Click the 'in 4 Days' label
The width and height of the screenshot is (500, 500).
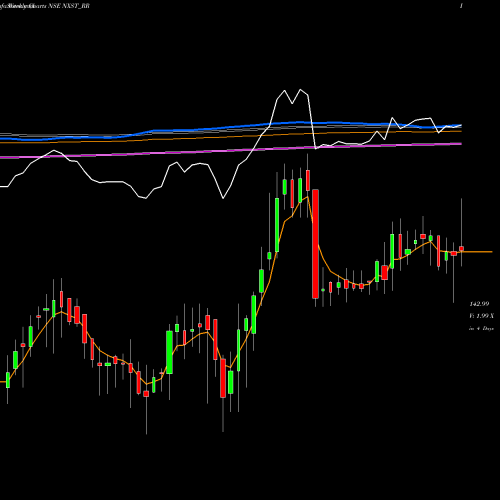pyautogui.click(x=481, y=328)
